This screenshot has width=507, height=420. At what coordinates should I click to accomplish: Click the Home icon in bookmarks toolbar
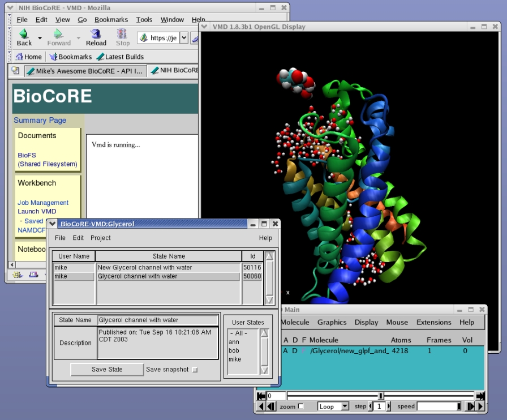pyautogui.click(x=19, y=57)
